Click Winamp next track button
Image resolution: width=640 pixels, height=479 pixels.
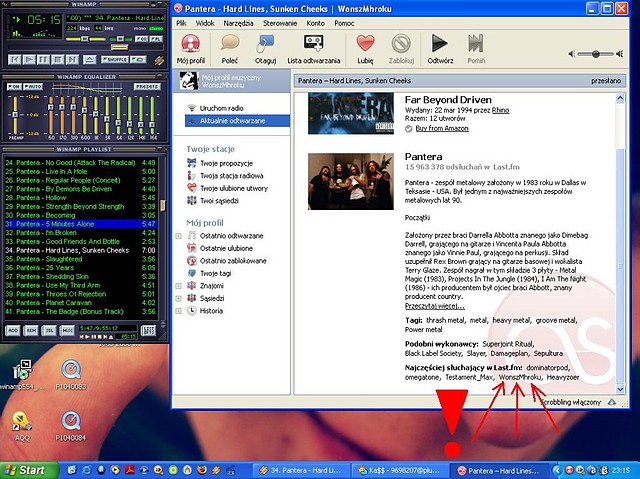click(x=72, y=60)
